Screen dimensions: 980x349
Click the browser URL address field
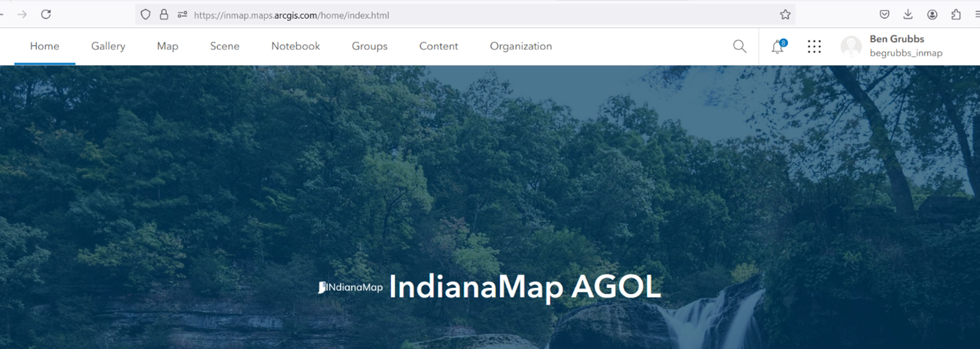[x=480, y=14]
